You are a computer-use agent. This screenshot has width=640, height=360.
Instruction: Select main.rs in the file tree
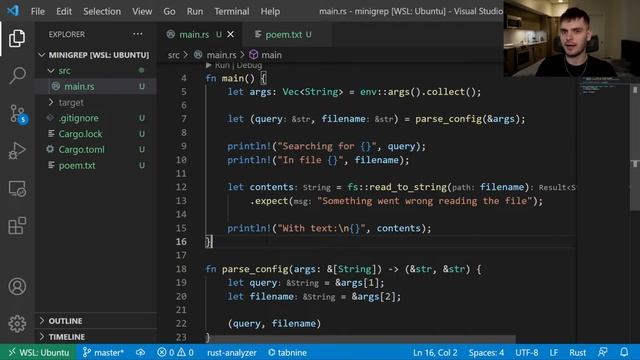(x=96, y=87)
